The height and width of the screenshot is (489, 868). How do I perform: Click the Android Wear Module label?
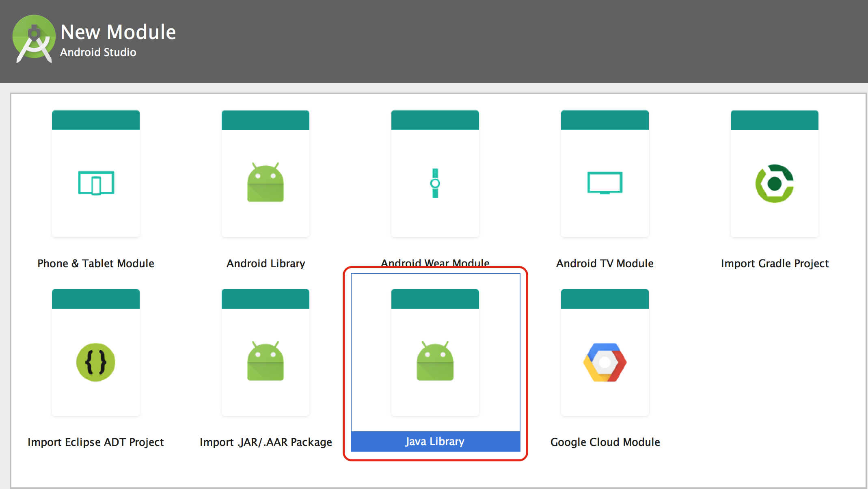click(435, 263)
